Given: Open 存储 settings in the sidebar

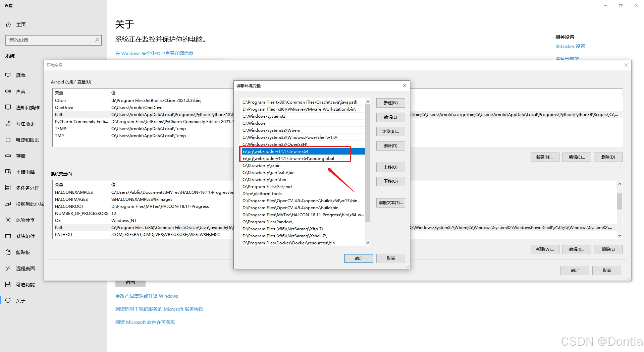Looking at the screenshot, I should coord(20,156).
